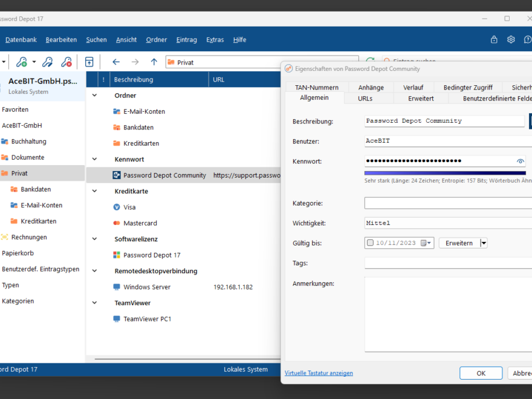Image resolution: width=532 pixels, height=399 pixels.
Task: Collapse the Kennwort group
Action: click(95, 159)
